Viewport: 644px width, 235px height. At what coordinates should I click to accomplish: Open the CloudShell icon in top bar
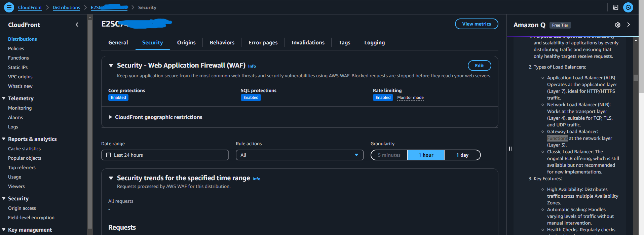(615, 7)
